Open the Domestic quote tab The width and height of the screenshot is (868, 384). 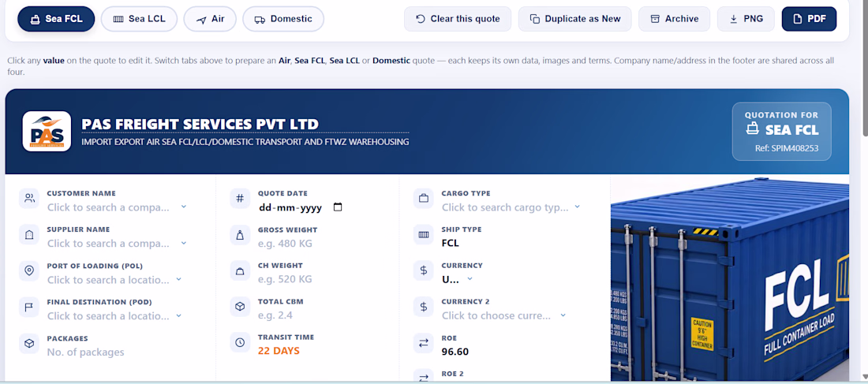[x=282, y=19]
